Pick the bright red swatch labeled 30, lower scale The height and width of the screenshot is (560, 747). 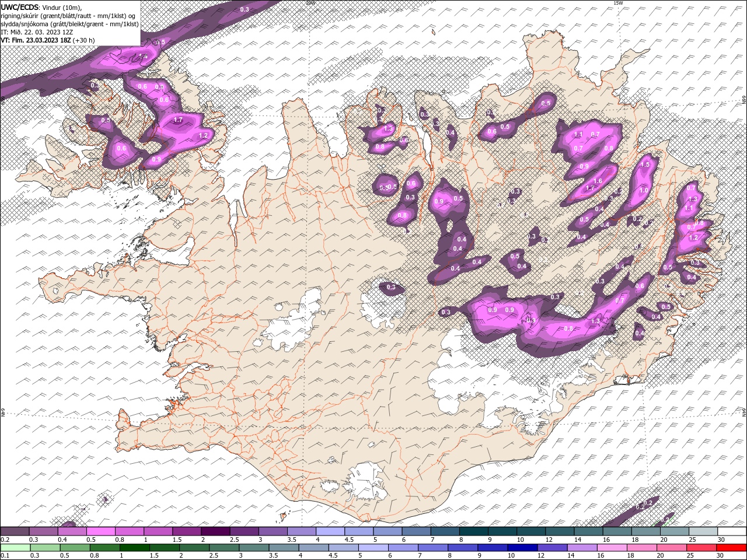point(731,548)
